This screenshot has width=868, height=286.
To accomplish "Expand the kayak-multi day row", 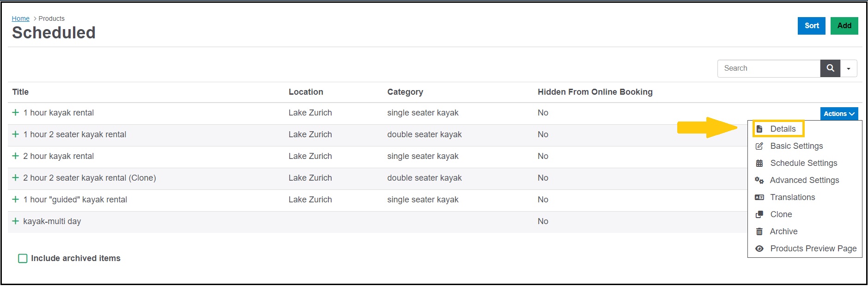I will (x=16, y=221).
